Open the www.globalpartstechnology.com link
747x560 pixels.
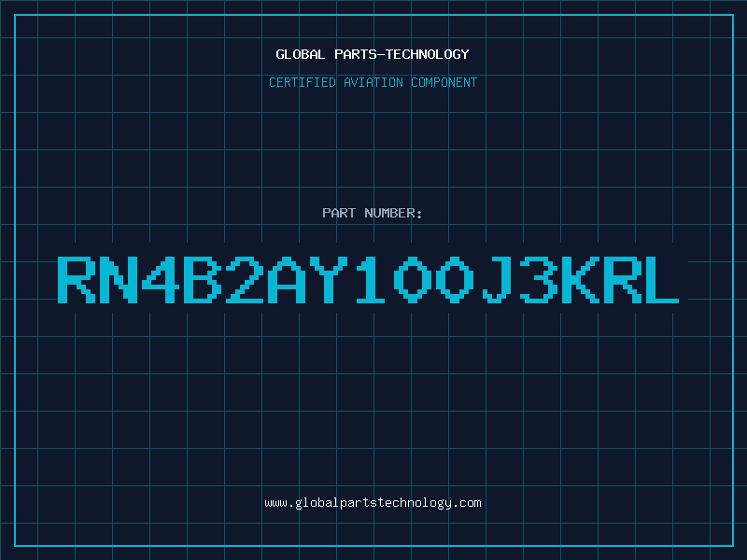tap(373, 503)
